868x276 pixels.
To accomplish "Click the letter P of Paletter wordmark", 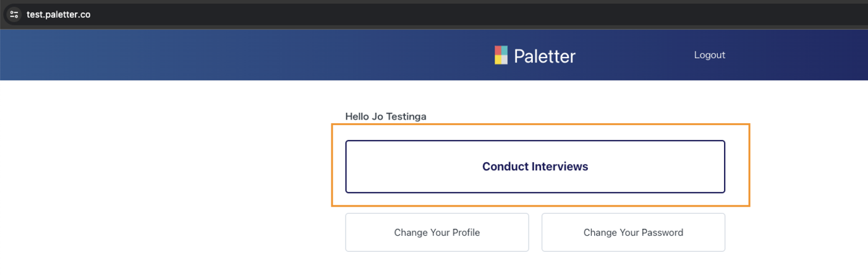I will click(x=519, y=56).
